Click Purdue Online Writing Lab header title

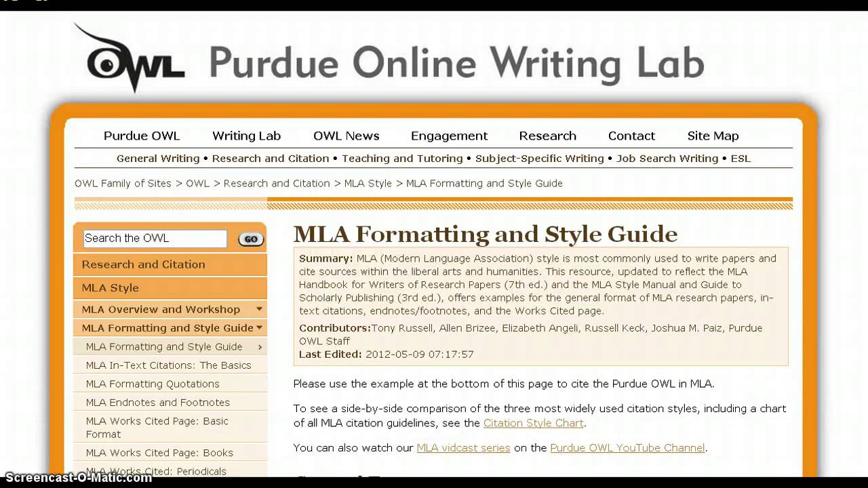coord(456,64)
